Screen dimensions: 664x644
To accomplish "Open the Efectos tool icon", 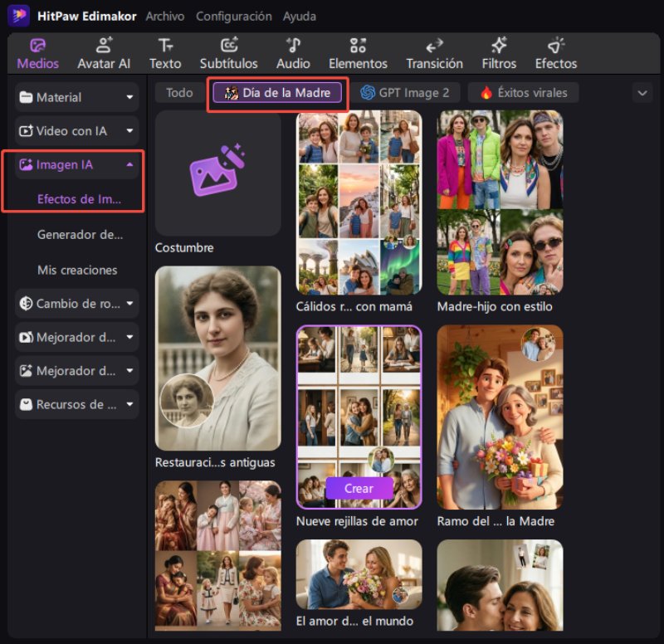I will [x=556, y=46].
